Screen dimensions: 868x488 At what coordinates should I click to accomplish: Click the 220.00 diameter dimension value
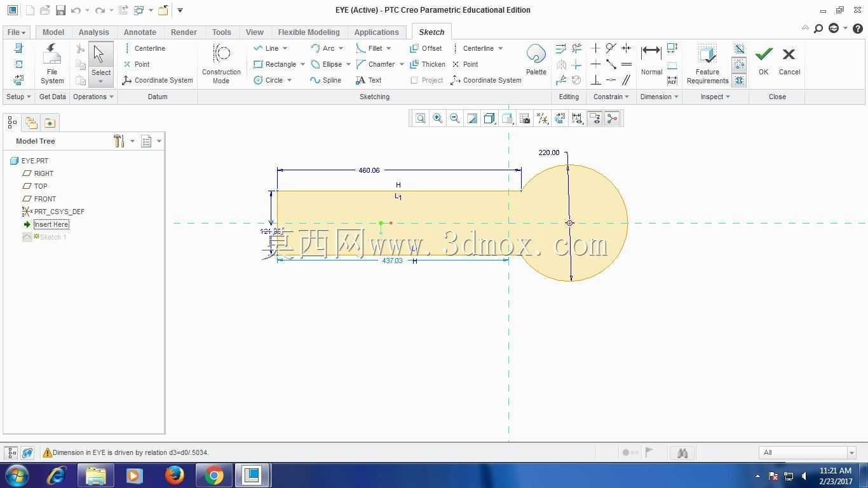pyautogui.click(x=549, y=152)
